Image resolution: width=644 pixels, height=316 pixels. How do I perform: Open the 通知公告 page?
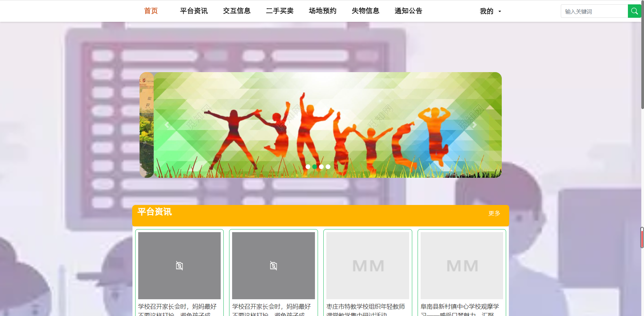tap(408, 10)
